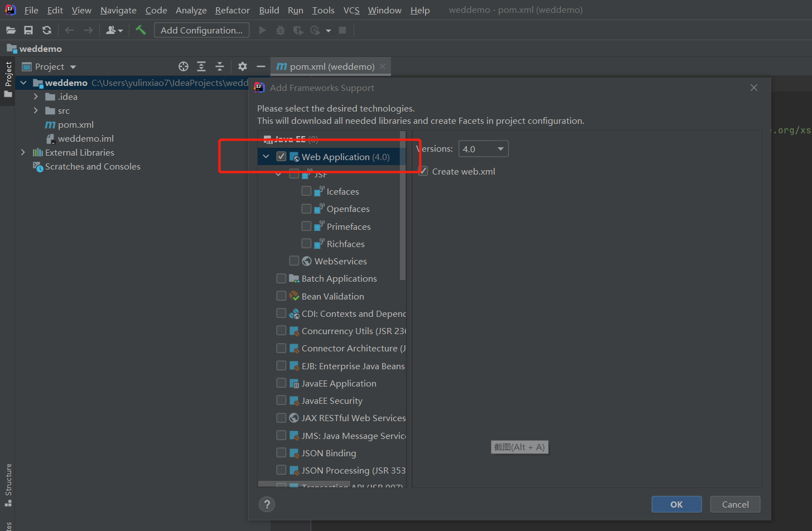The width and height of the screenshot is (812, 531).
Task: Close the pom.xml editor tab
Action: (383, 66)
